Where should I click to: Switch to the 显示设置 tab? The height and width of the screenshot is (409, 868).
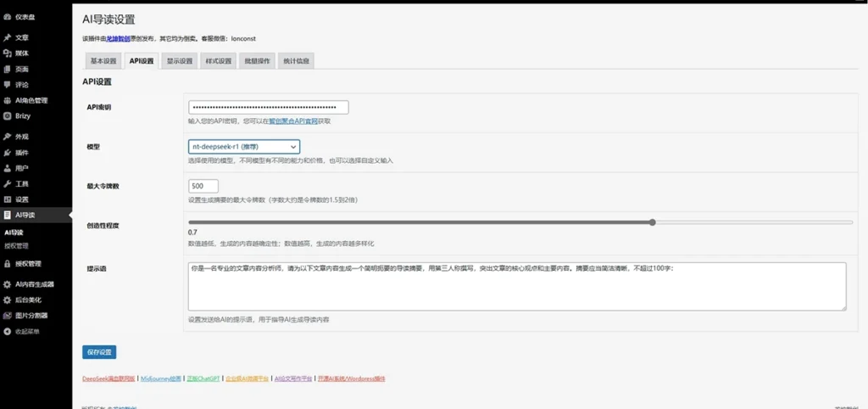coord(180,61)
